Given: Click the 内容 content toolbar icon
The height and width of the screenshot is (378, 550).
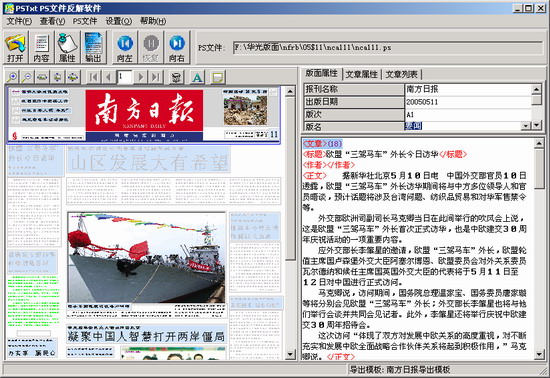Looking at the screenshot, I should coord(41,47).
